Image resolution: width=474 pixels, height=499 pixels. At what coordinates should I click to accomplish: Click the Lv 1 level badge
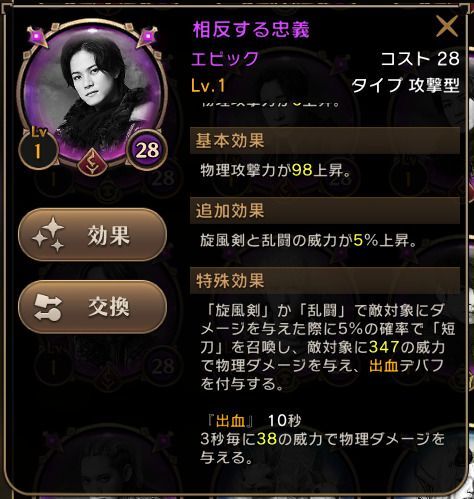pyautogui.click(x=38, y=147)
